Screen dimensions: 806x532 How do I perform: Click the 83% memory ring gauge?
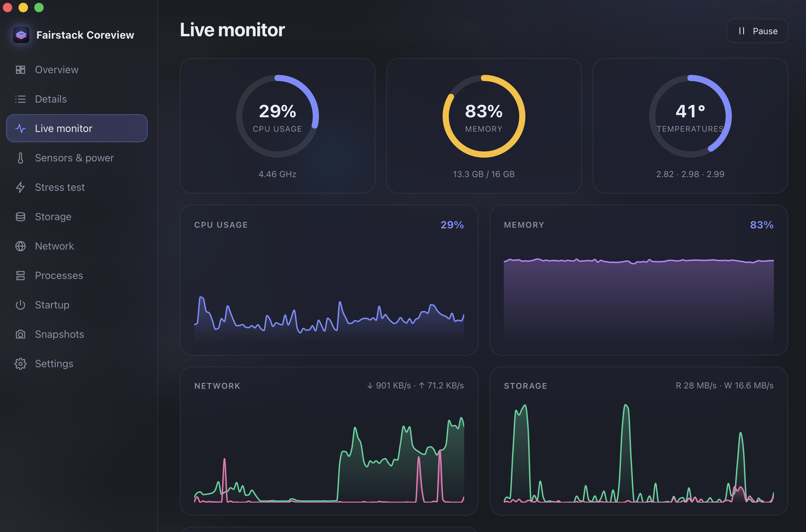coord(484,116)
